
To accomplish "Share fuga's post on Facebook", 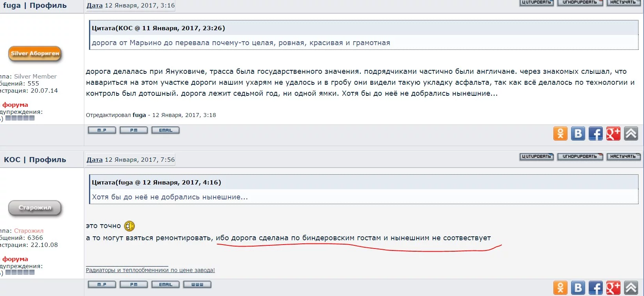I will [x=596, y=133].
